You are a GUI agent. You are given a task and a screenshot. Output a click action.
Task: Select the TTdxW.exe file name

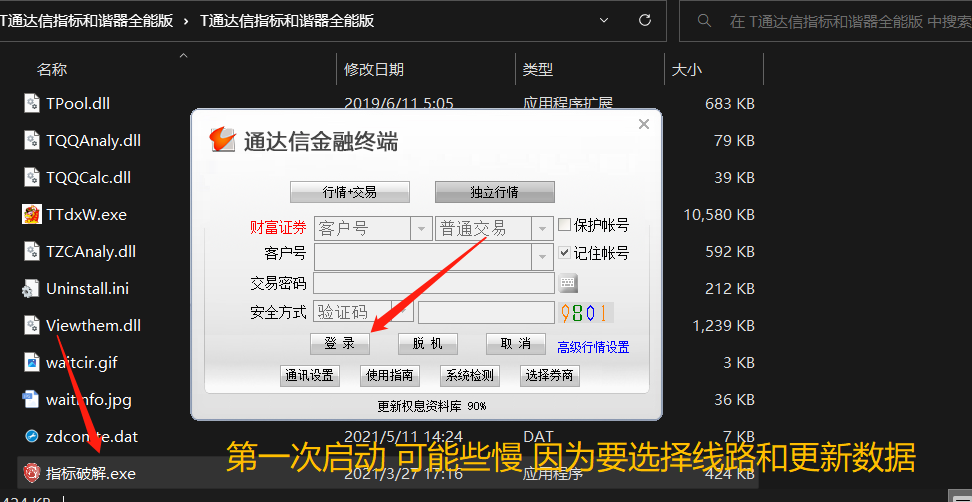pyautogui.click(x=86, y=215)
